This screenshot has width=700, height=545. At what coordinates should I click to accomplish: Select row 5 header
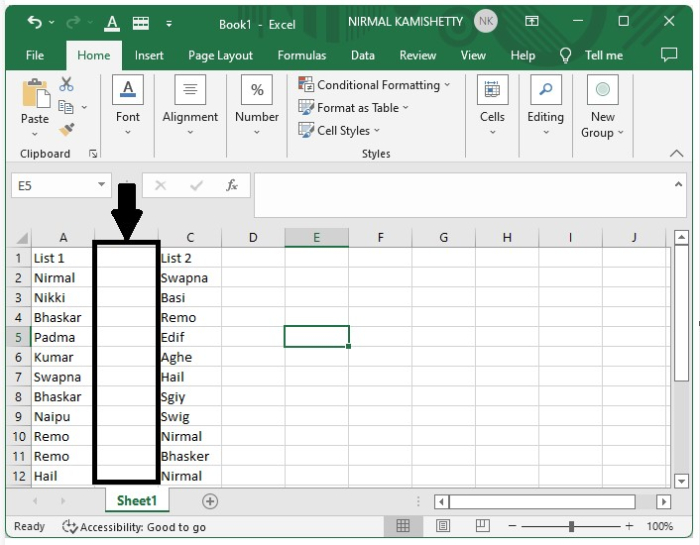tap(18, 337)
